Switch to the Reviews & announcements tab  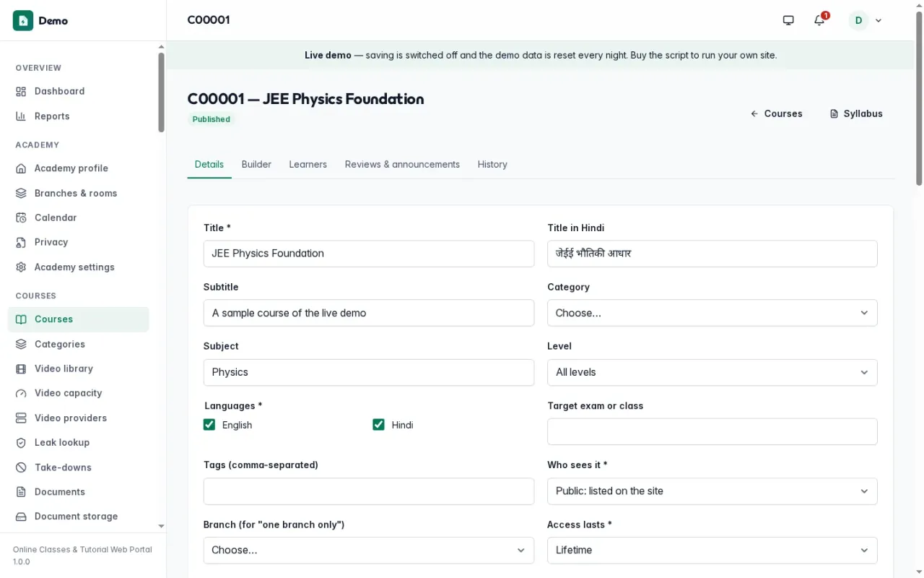[402, 165]
